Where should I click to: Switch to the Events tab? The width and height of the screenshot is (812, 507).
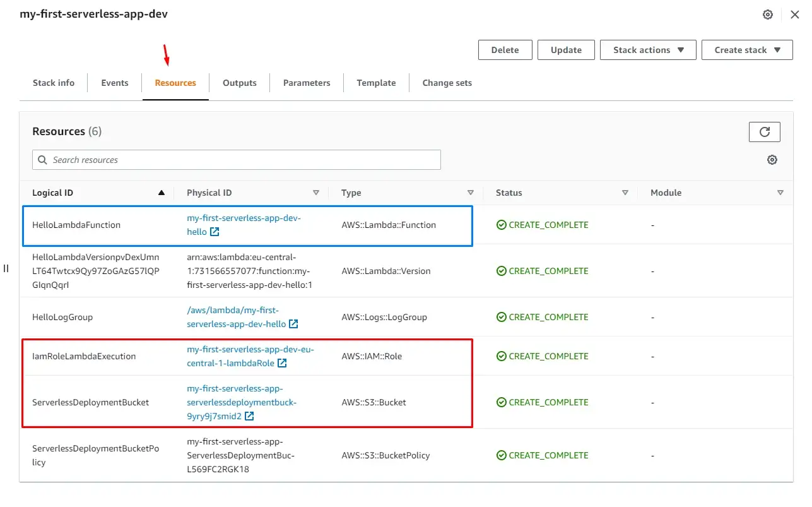coord(115,83)
